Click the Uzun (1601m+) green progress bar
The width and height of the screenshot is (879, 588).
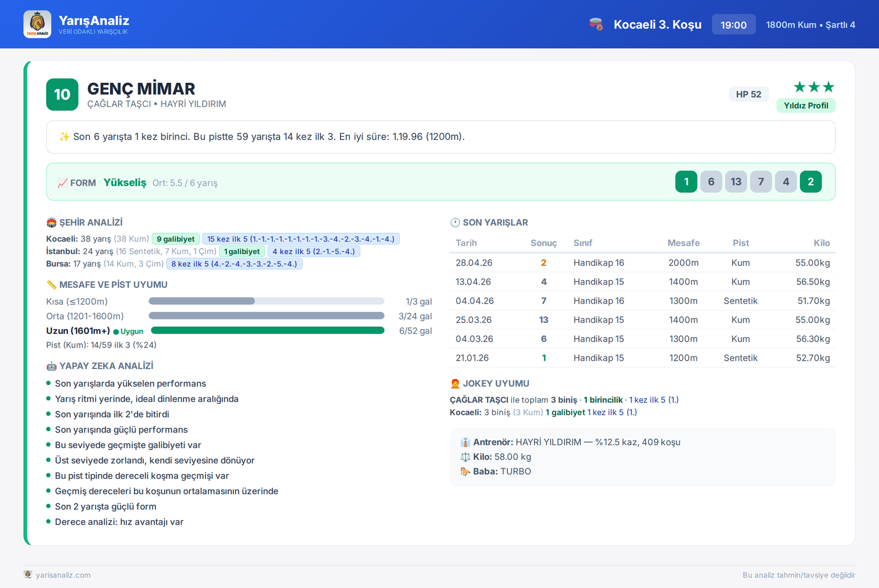pos(268,331)
